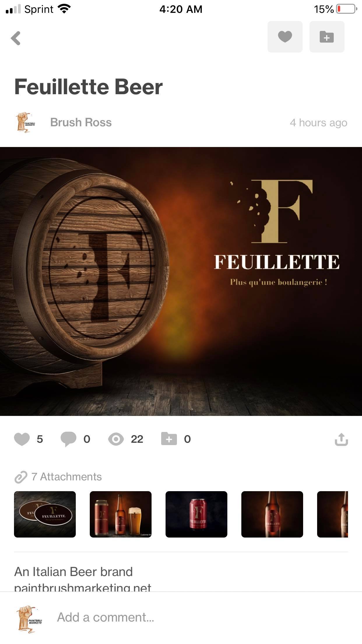Tap your avatar beside the comment box
The height and width of the screenshot is (644, 362).
(29, 618)
